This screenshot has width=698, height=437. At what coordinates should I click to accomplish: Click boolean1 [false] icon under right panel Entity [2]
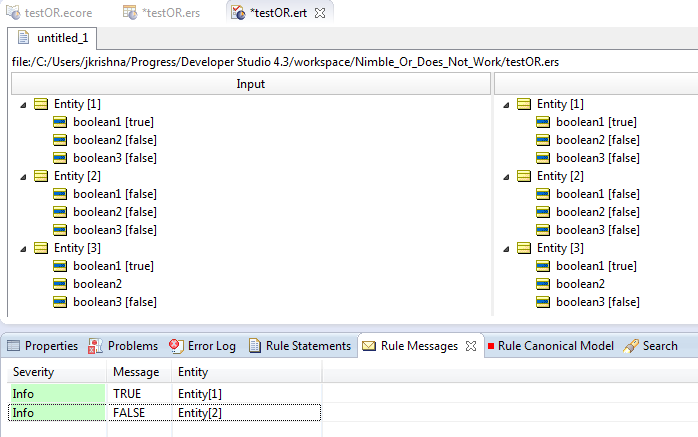click(543, 194)
